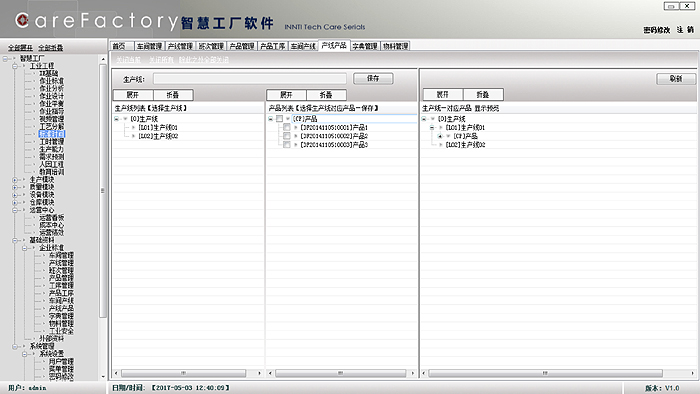The width and height of the screenshot is (700, 394).
Task: Select [L02]生产线02 in the 生产线列表 panel
Action: (158, 136)
